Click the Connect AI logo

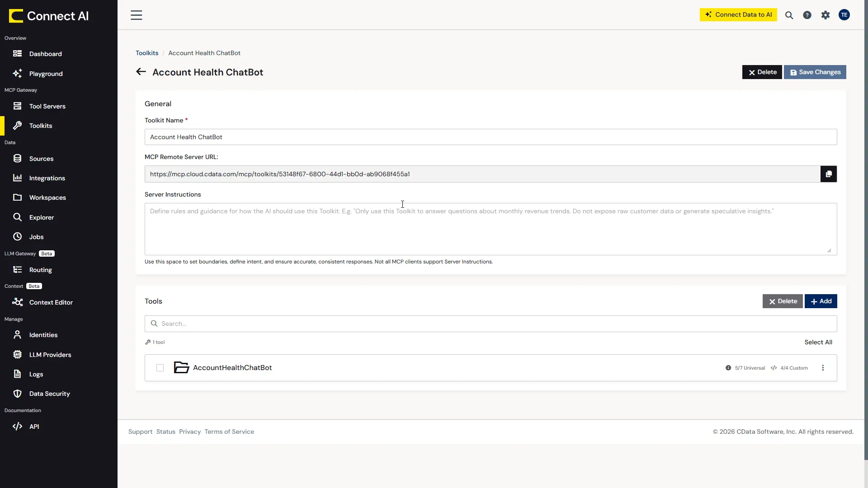(49, 16)
